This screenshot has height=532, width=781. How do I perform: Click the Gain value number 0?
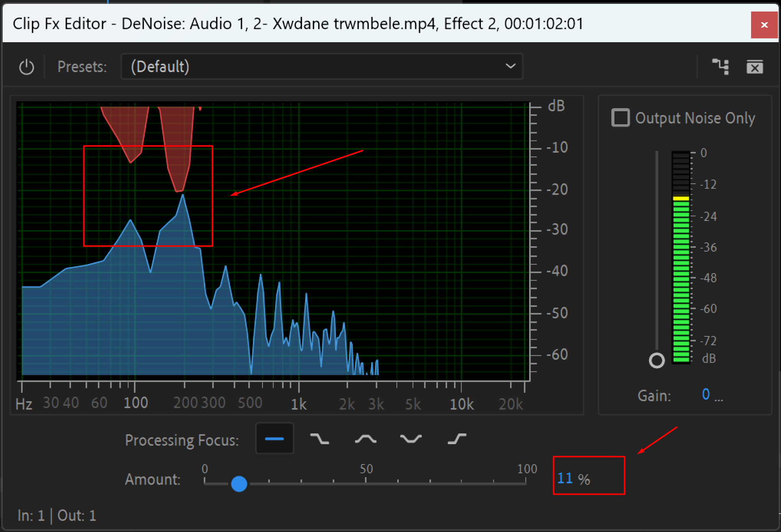pyautogui.click(x=705, y=394)
